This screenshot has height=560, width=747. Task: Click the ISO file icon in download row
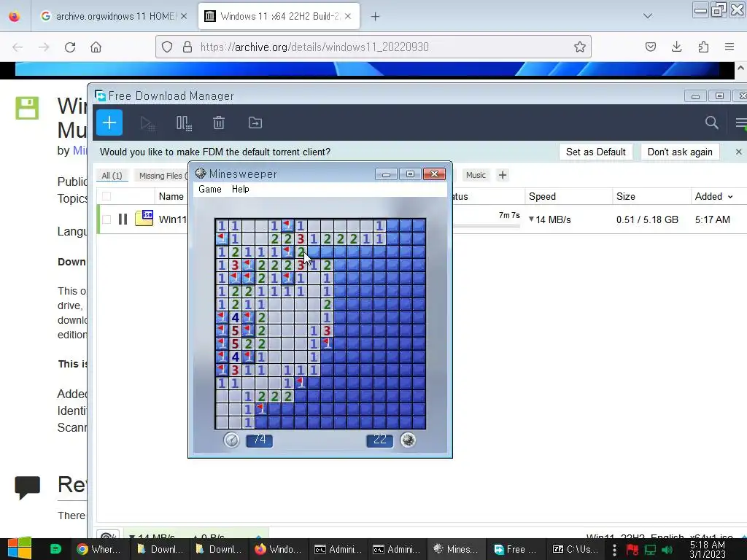(x=144, y=218)
